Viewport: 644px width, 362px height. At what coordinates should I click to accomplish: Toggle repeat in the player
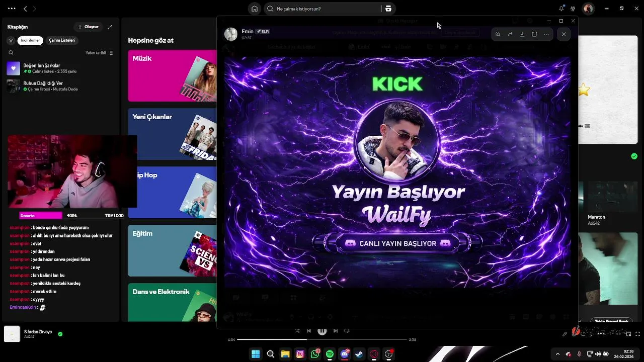(347, 331)
